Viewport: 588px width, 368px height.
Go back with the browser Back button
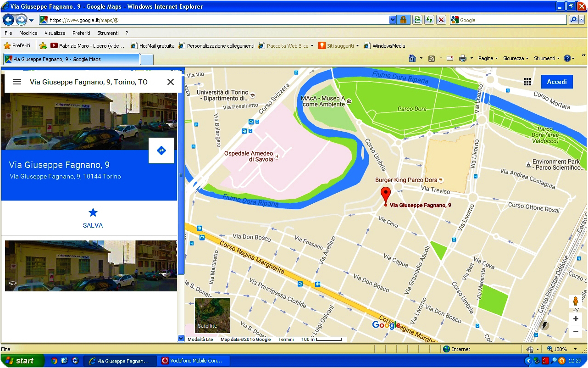coord(8,20)
